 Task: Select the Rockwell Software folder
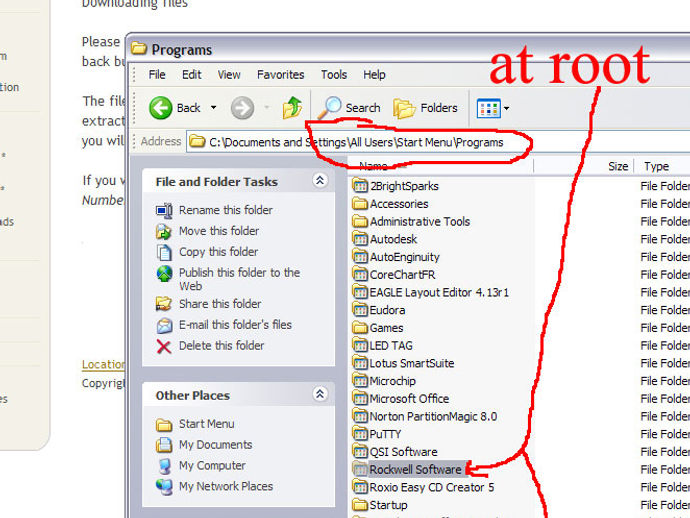407,469
